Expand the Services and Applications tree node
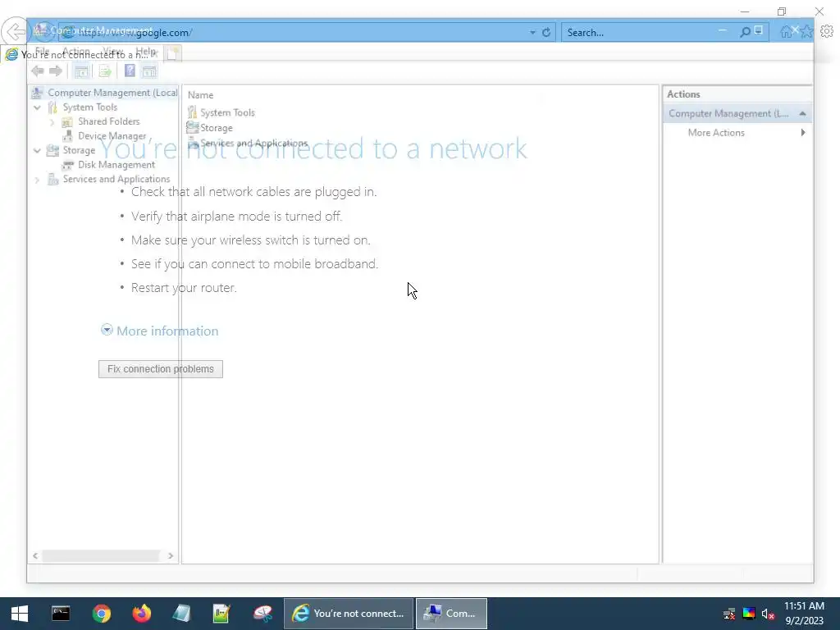The image size is (840, 630). tap(37, 180)
